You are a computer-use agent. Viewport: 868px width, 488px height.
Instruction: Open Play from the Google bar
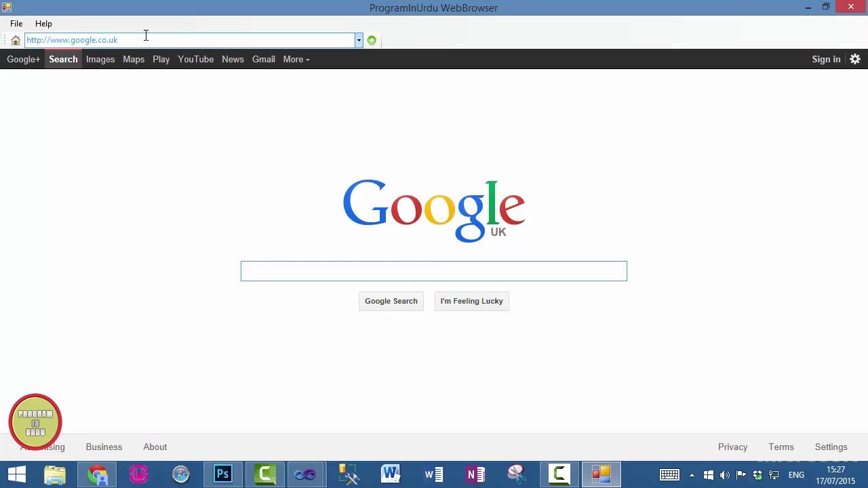[161, 59]
